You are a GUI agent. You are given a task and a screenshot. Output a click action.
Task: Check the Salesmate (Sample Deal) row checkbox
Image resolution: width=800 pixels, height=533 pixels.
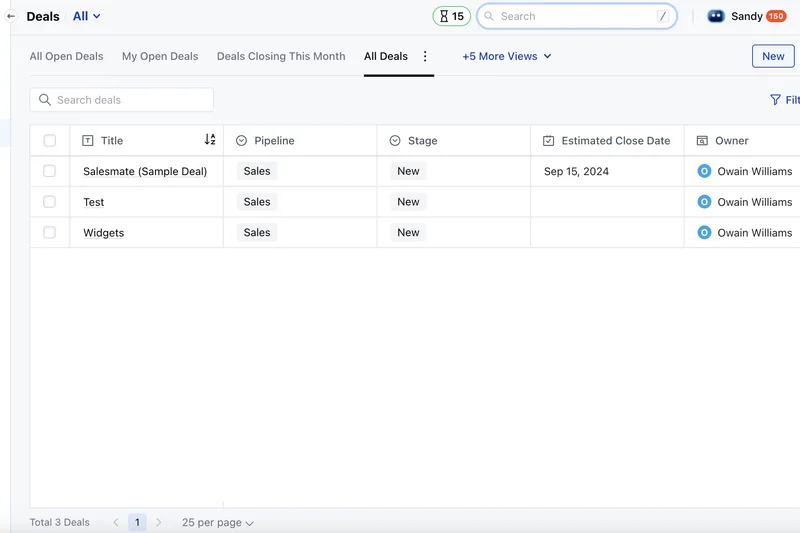[x=50, y=171]
